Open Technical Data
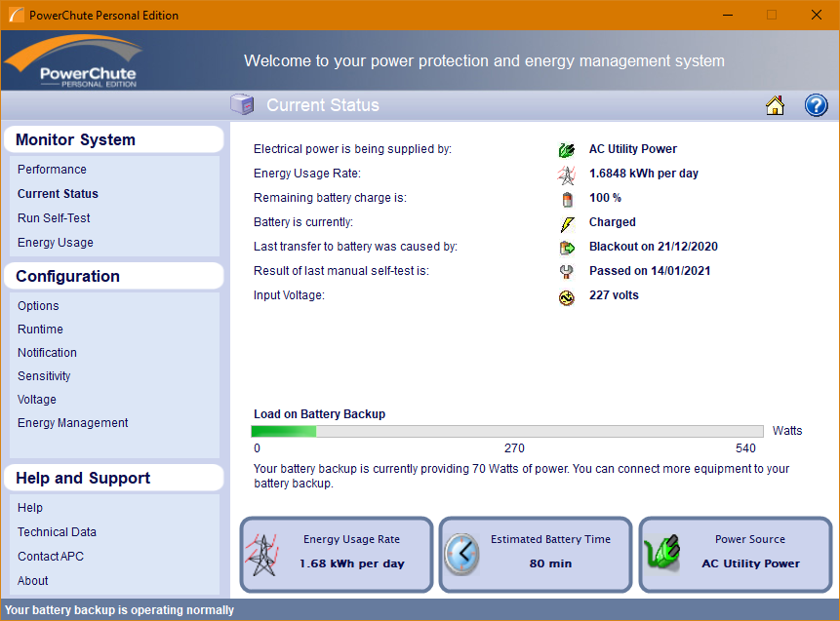The height and width of the screenshot is (621, 840). click(x=57, y=532)
